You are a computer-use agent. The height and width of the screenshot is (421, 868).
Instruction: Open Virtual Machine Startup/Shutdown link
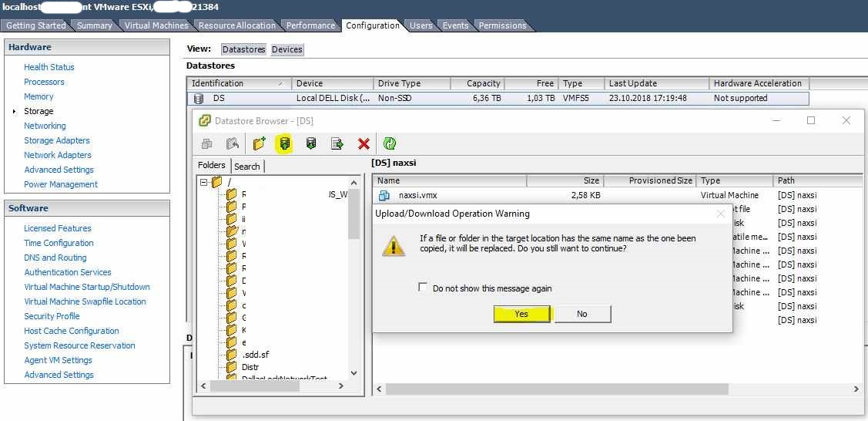click(x=87, y=287)
